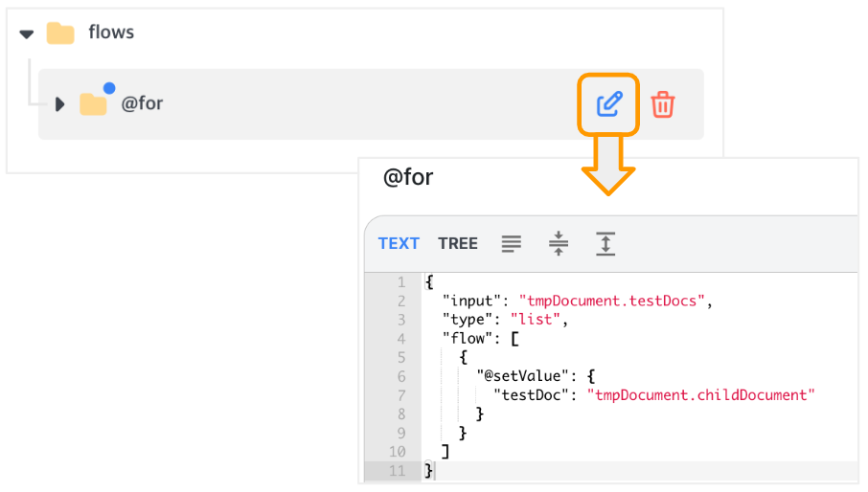868x492 pixels.
Task: Click the "tmpDocument.childDocument" value text
Action: pyautogui.click(x=700, y=395)
